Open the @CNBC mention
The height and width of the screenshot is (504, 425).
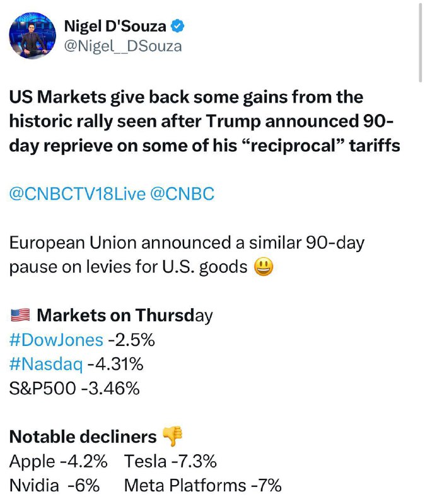pyautogui.click(x=182, y=194)
